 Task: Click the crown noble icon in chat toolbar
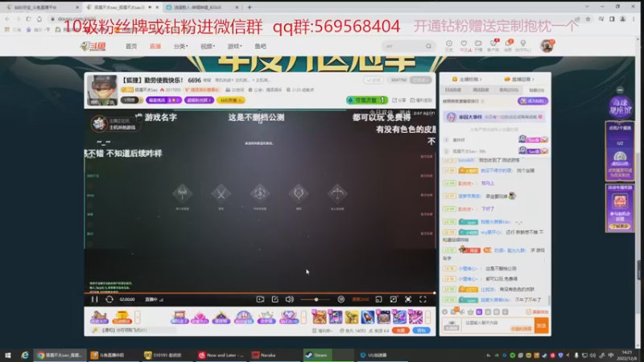470,312
